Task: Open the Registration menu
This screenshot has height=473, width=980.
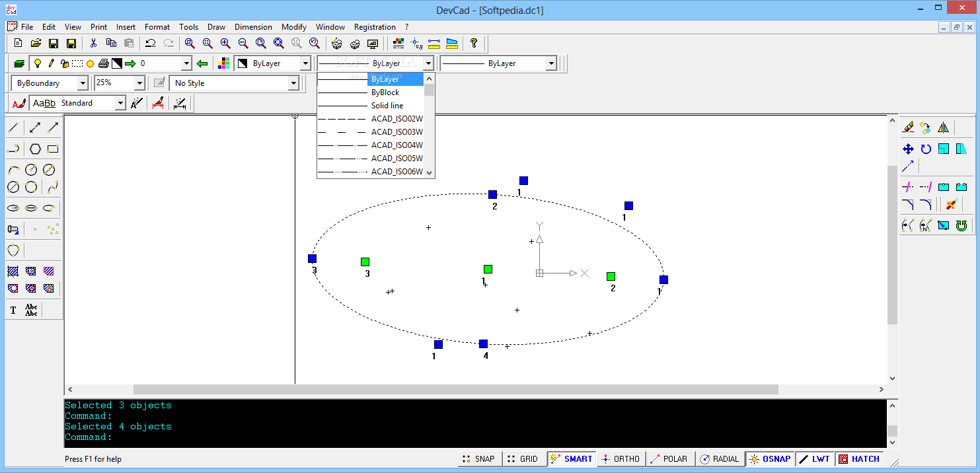Action: [375, 27]
